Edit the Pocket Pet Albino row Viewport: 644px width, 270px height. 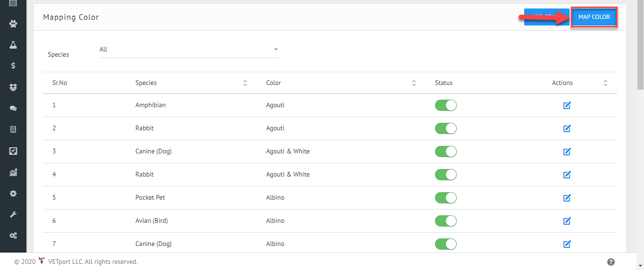(567, 198)
